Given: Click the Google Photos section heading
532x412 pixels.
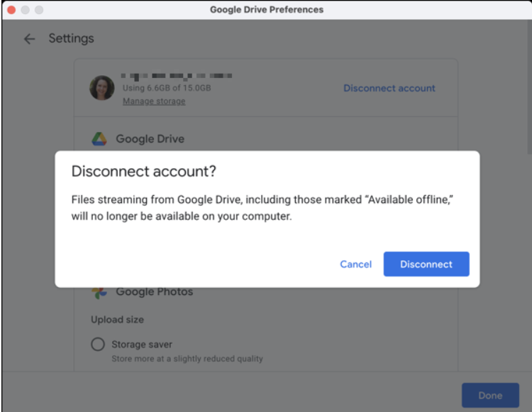Looking at the screenshot, I should click(x=155, y=291).
